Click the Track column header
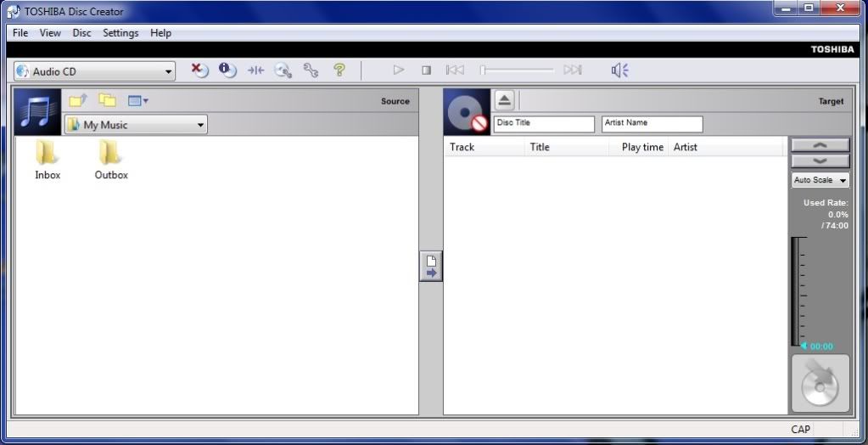 tap(484, 147)
